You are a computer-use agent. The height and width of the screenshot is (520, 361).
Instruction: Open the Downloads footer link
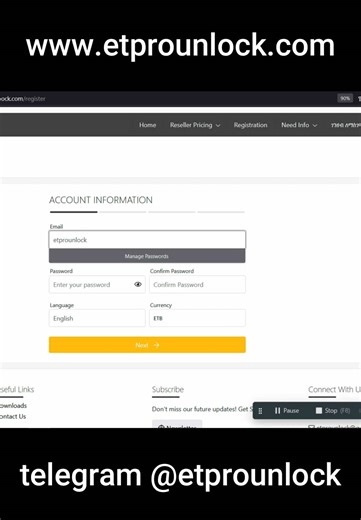click(13, 406)
